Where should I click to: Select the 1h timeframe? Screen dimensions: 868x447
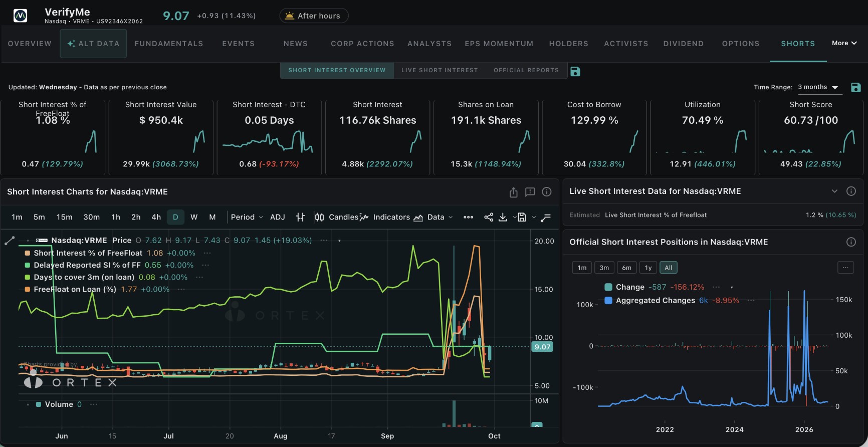click(116, 217)
